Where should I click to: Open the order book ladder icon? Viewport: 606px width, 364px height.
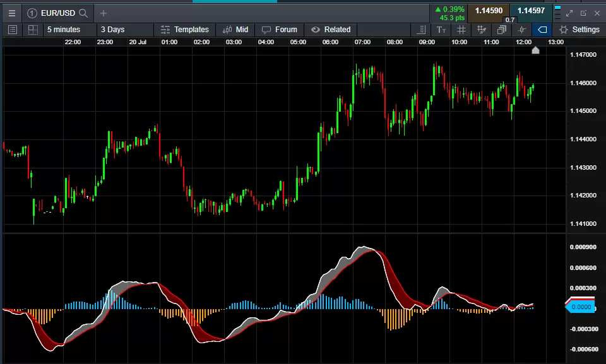click(x=421, y=30)
